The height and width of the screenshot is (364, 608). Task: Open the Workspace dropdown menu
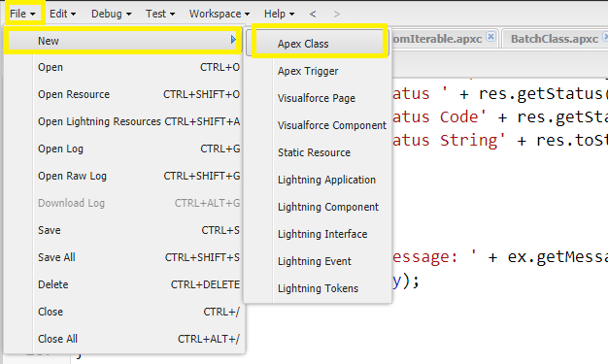[x=220, y=14]
